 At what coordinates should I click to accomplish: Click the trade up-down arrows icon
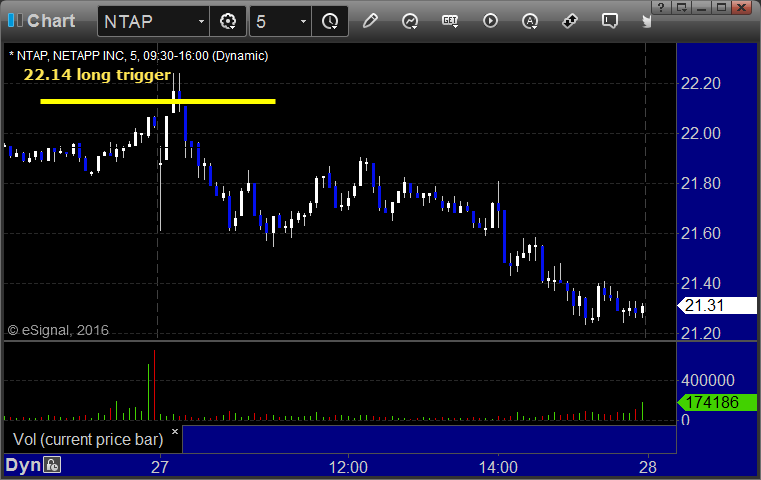point(570,21)
